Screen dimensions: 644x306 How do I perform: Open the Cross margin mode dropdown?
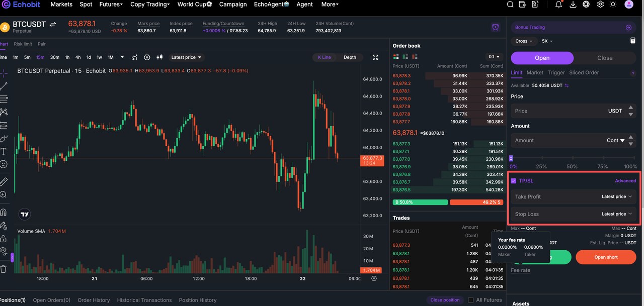pos(524,41)
